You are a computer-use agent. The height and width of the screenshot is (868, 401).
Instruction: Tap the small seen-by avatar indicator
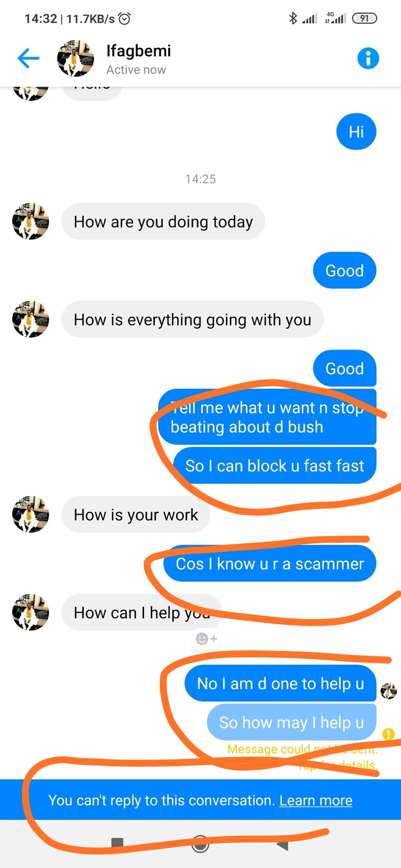tap(388, 692)
